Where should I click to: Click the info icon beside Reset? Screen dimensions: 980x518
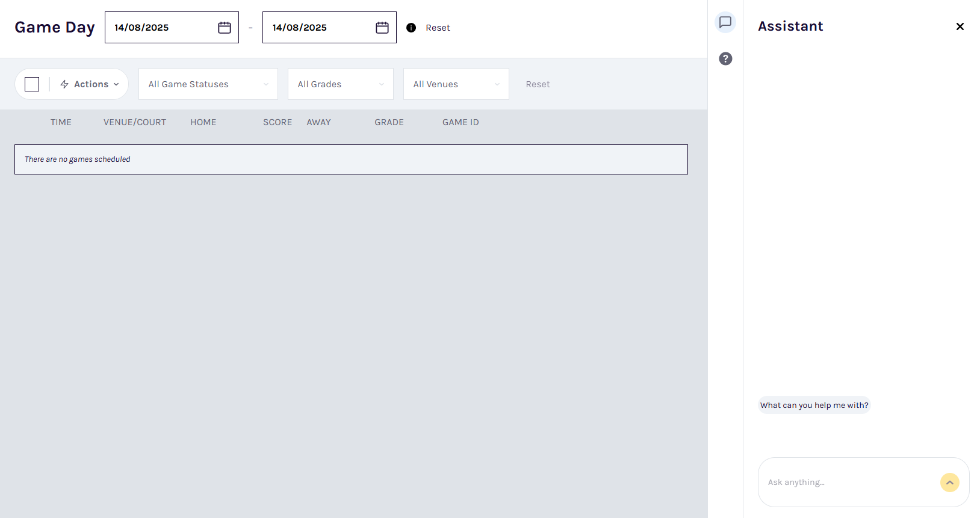[x=411, y=28]
